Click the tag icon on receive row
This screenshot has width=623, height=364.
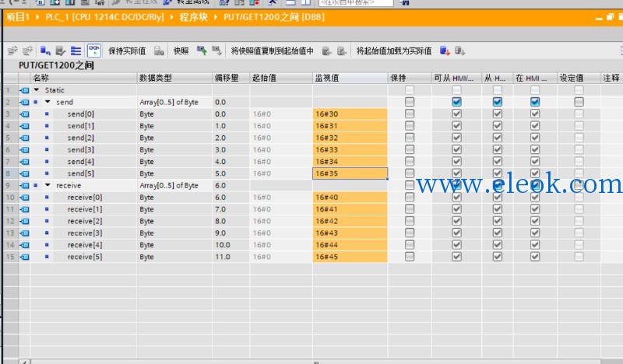pyautogui.click(x=25, y=185)
